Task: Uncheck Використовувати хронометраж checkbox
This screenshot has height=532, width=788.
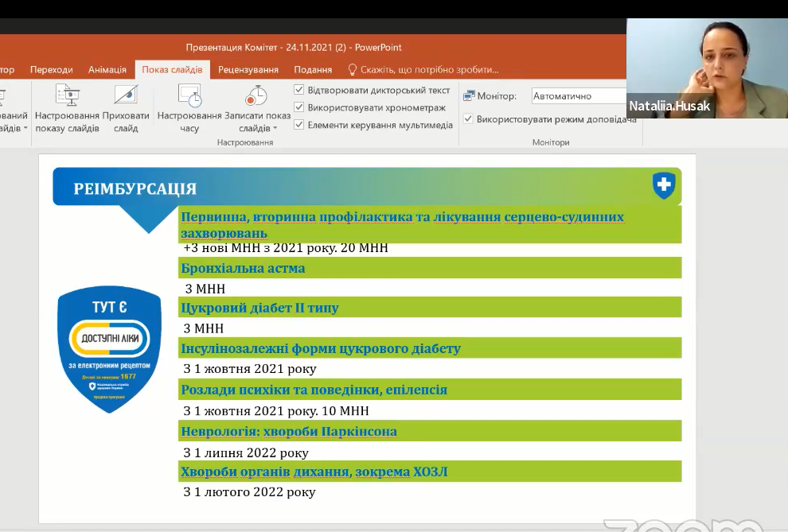Action: (299, 107)
